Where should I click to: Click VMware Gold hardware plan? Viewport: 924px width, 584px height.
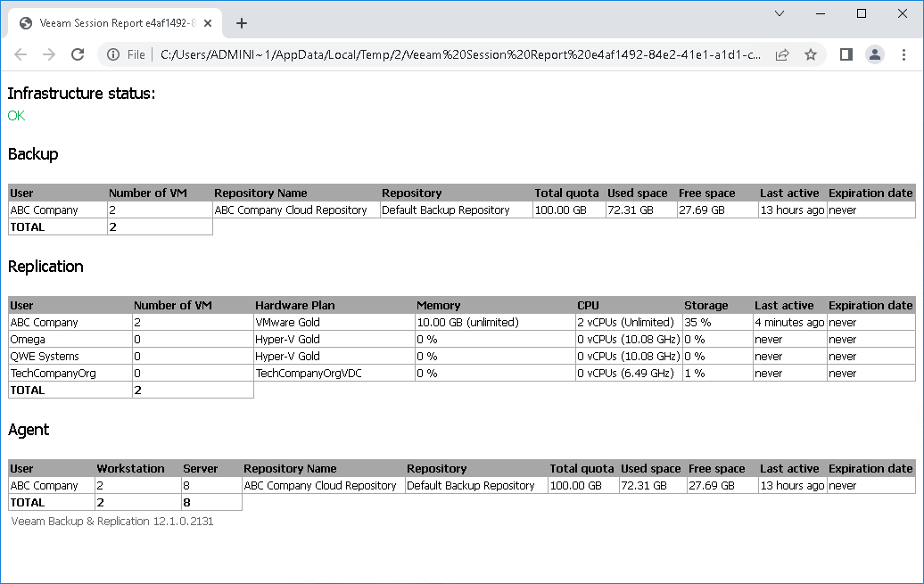287,323
